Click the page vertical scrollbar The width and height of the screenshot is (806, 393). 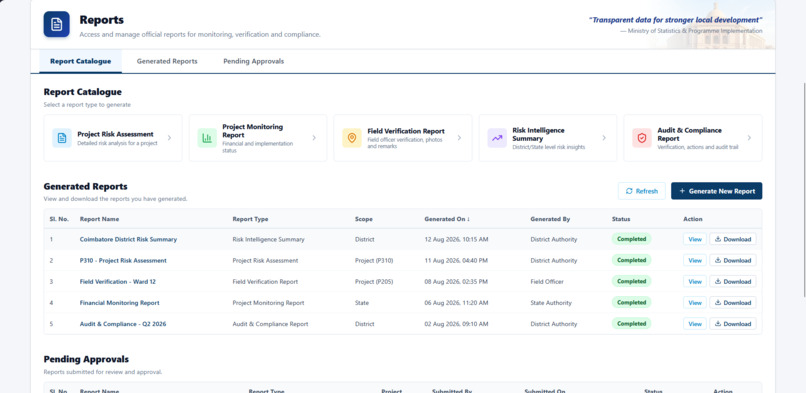[x=804, y=190]
